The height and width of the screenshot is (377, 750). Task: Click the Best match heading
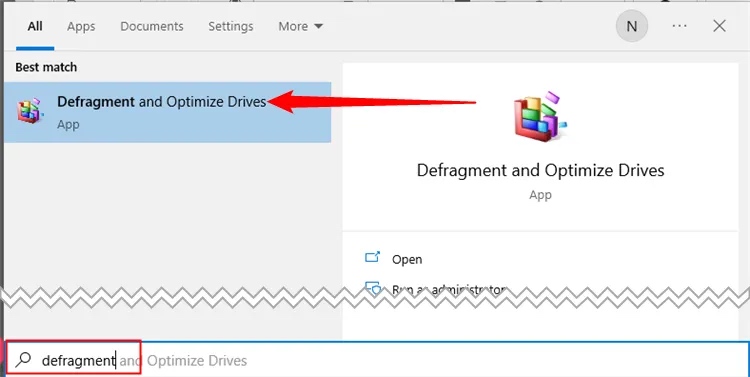tap(46, 67)
